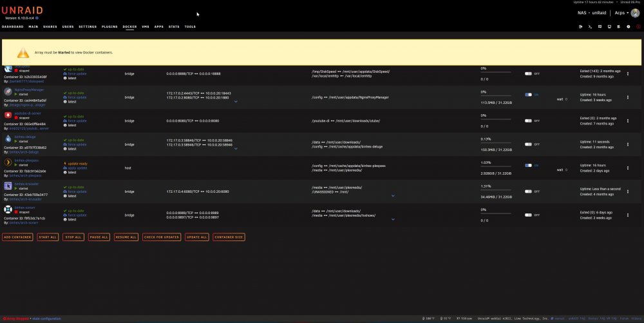Screen dimensions: 644x323
Task: Click the binhex-plexpass memory usage bar
Action: [x=496, y=166]
